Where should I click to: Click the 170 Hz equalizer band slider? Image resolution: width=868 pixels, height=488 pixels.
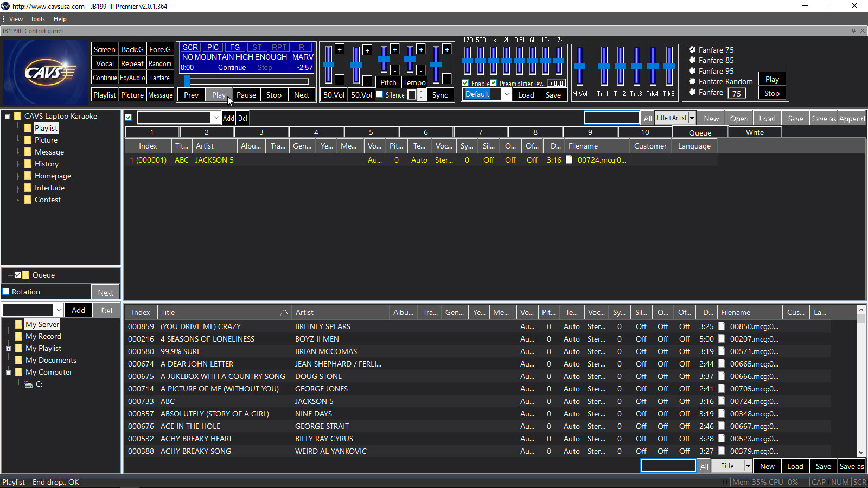(x=468, y=61)
